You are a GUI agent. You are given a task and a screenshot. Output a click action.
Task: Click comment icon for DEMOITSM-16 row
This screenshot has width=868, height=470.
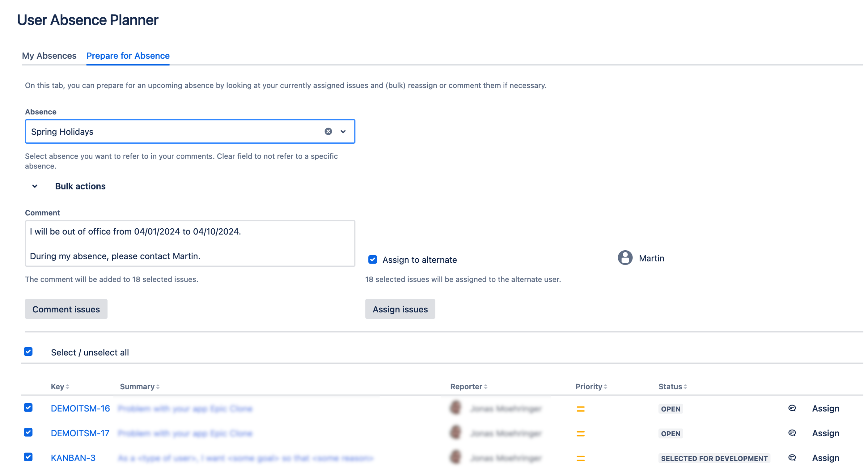(x=792, y=408)
